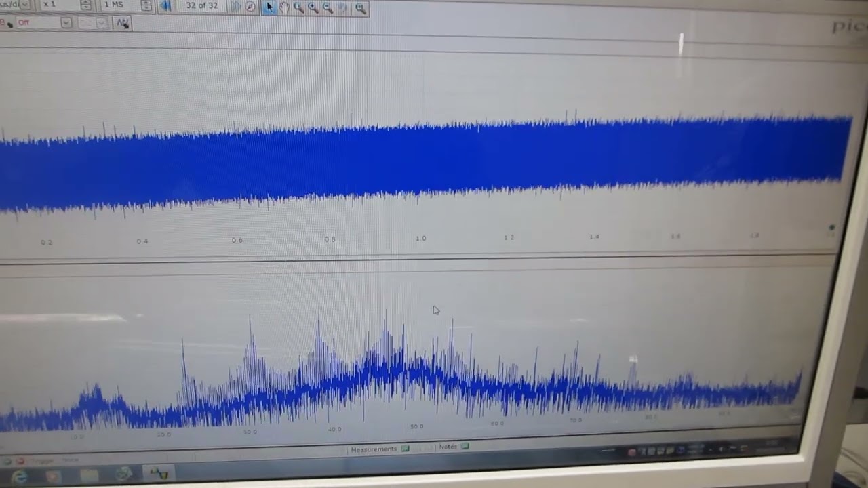
Task: Select the pointer selection tool
Action: (x=269, y=7)
